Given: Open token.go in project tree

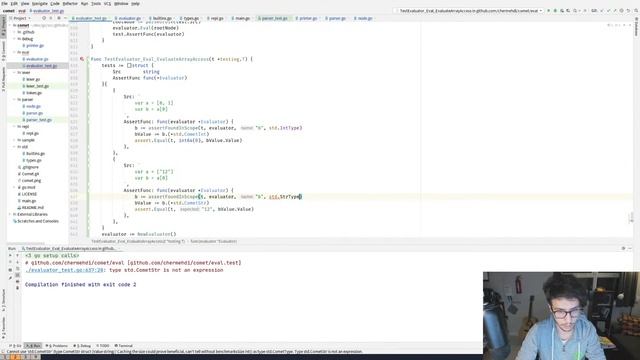Looking at the screenshot, I should tap(33, 93).
